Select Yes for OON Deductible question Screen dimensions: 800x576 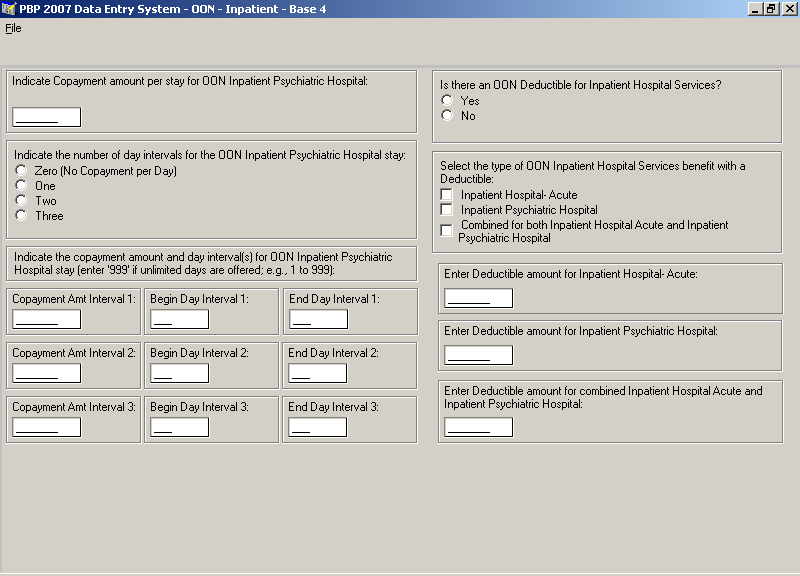coord(447,100)
